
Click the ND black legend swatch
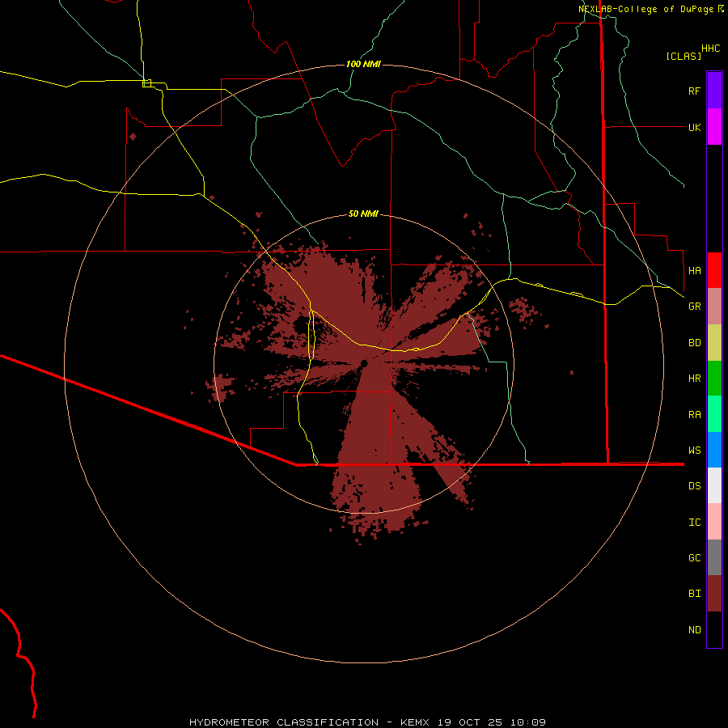pyautogui.click(x=714, y=629)
